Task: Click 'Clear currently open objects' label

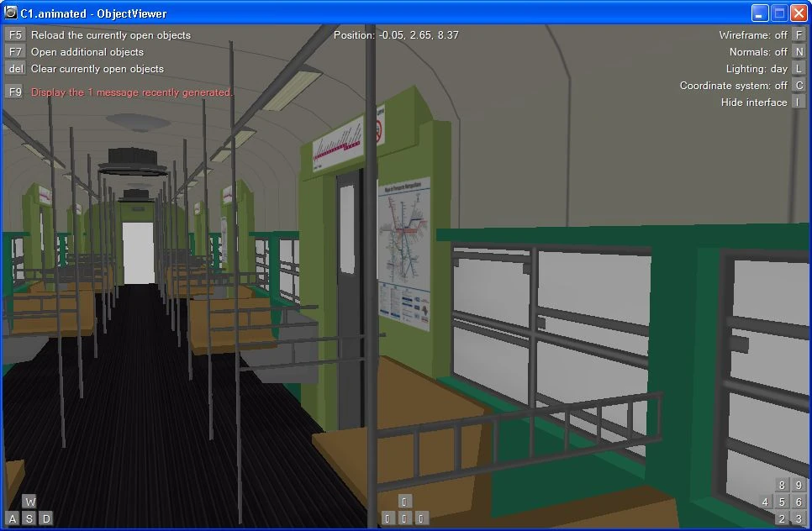Action: pyautogui.click(x=98, y=69)
